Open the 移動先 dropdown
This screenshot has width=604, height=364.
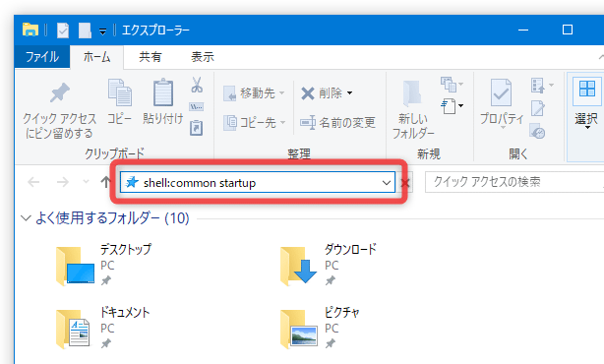click(x=254, y=93)
